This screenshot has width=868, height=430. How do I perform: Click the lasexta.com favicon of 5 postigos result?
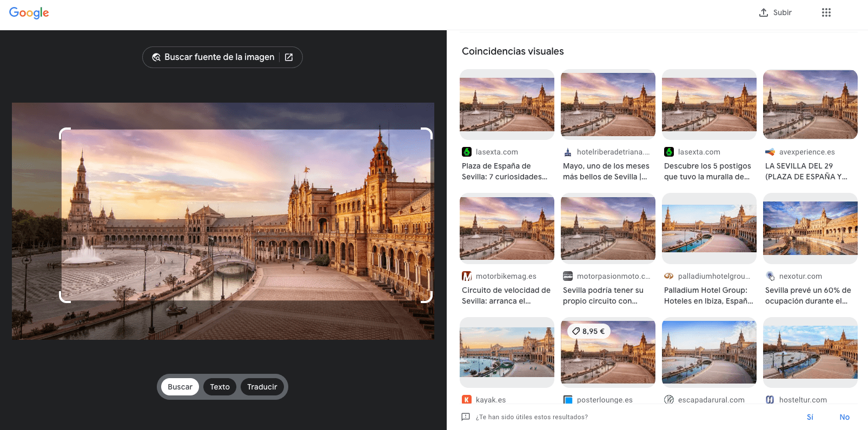pyautogui.click(x=669, y=152)
